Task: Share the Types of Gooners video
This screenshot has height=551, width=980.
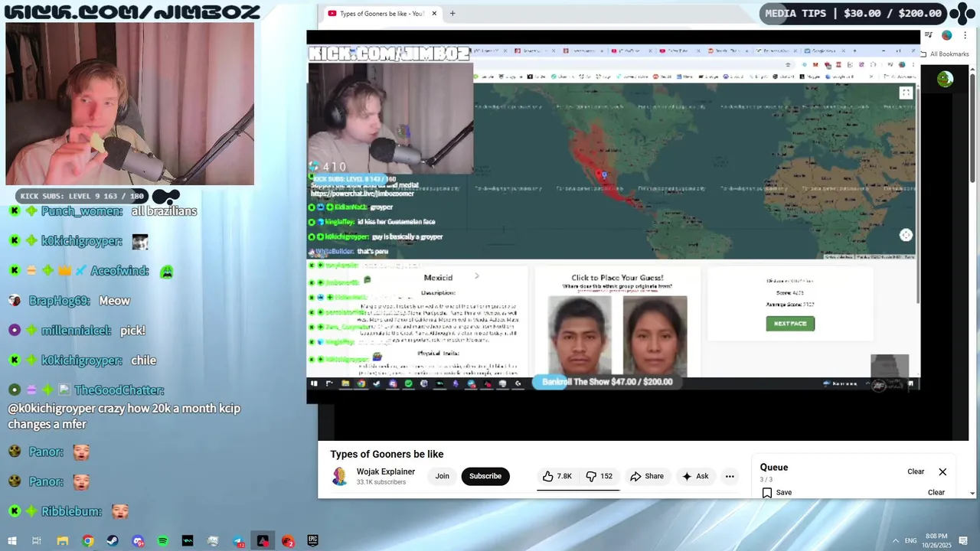Action: (647, 476)
